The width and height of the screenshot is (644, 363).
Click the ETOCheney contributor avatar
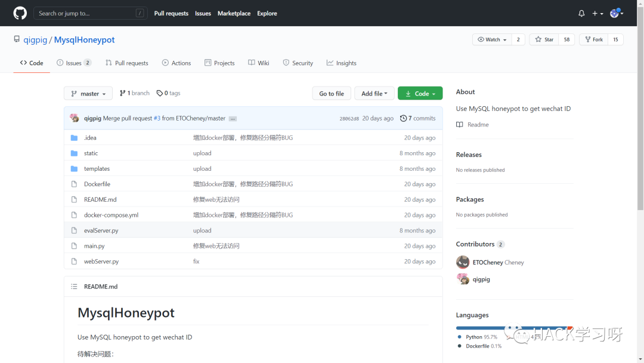(x=463, y=262)
